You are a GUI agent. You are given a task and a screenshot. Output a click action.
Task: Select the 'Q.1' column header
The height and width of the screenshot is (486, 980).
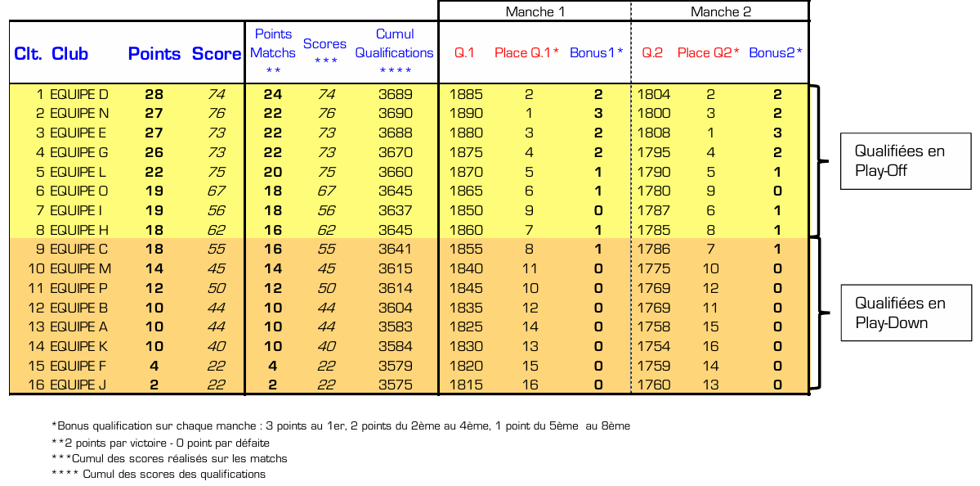[464, 53]
